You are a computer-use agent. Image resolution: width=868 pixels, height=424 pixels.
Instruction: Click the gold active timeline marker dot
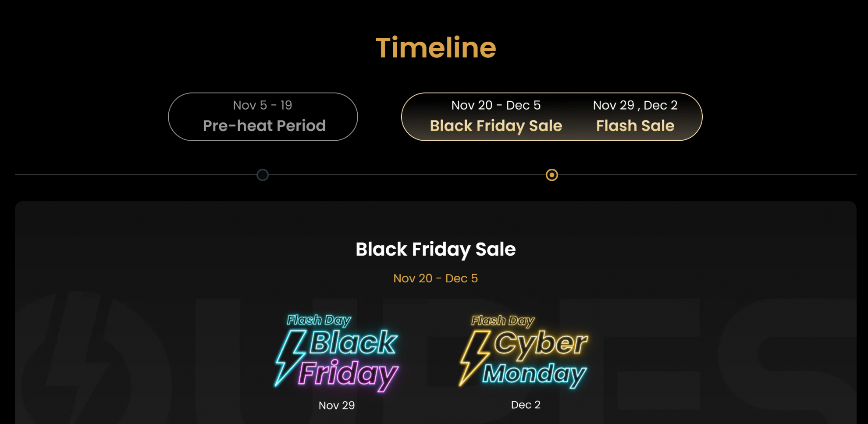pos(551,175)
